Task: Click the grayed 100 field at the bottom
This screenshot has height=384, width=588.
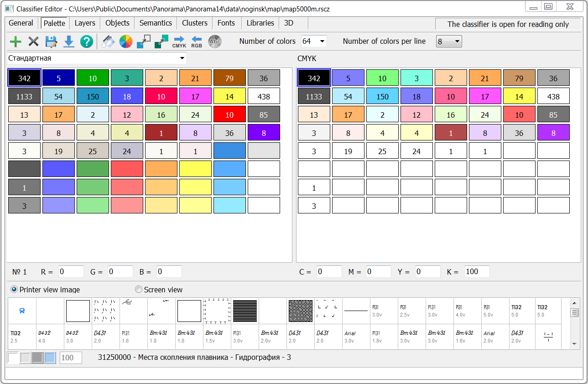Action: (71, 358)
